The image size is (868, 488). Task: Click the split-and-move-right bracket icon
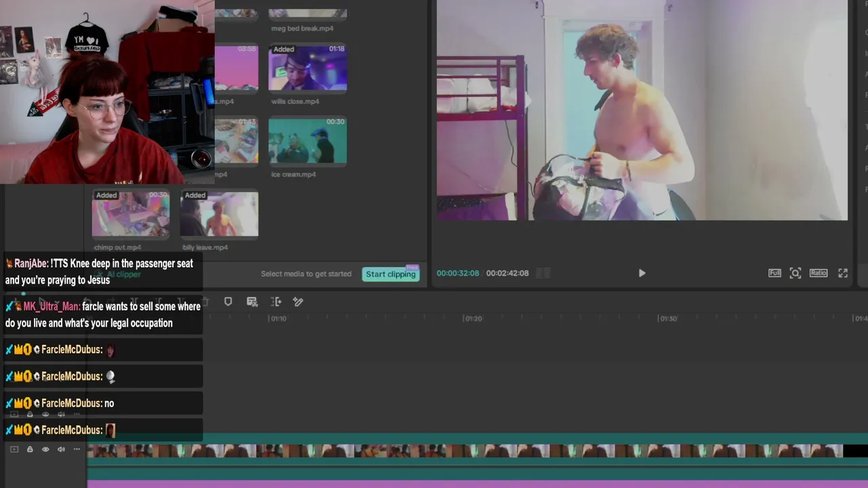pyautogui.click(x=276, y=302)
